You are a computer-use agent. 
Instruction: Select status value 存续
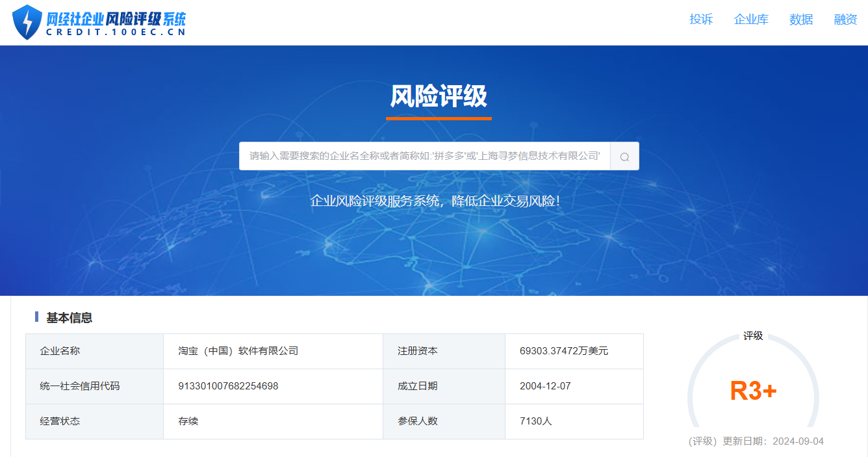point(188,421)
